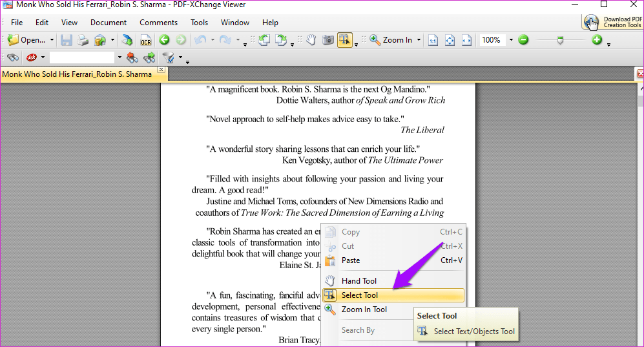Click into the search text input field
The height and width of the screenshot is (347, 644).
[x=82, y=58]
